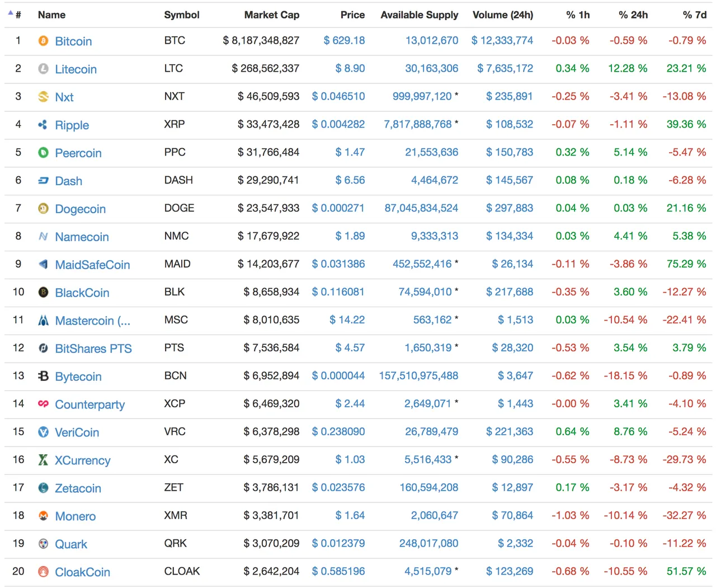Click Dogecoin available supply 87,045,834,524
The image size is (716, 588).
421,208
